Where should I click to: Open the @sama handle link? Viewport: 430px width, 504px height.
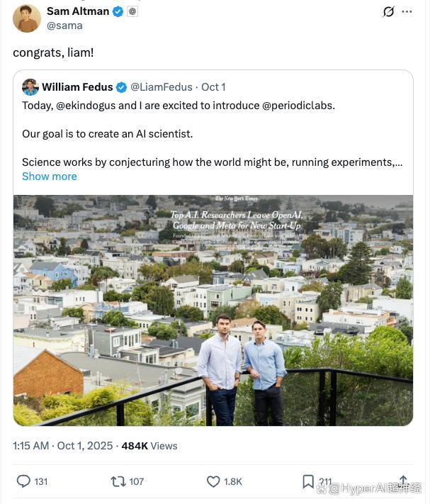click(64, 26)
